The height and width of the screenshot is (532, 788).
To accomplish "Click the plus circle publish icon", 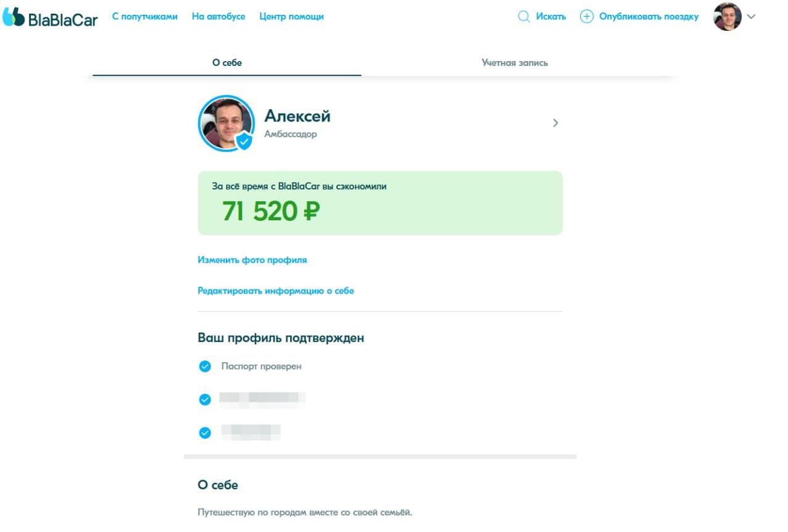I will (586, 17).
